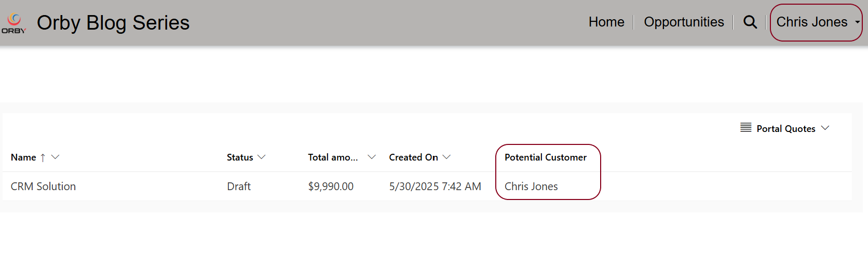868x253 pixels.
Task: Expand the Total amount column chevron
Action: (x=372, y=157)
